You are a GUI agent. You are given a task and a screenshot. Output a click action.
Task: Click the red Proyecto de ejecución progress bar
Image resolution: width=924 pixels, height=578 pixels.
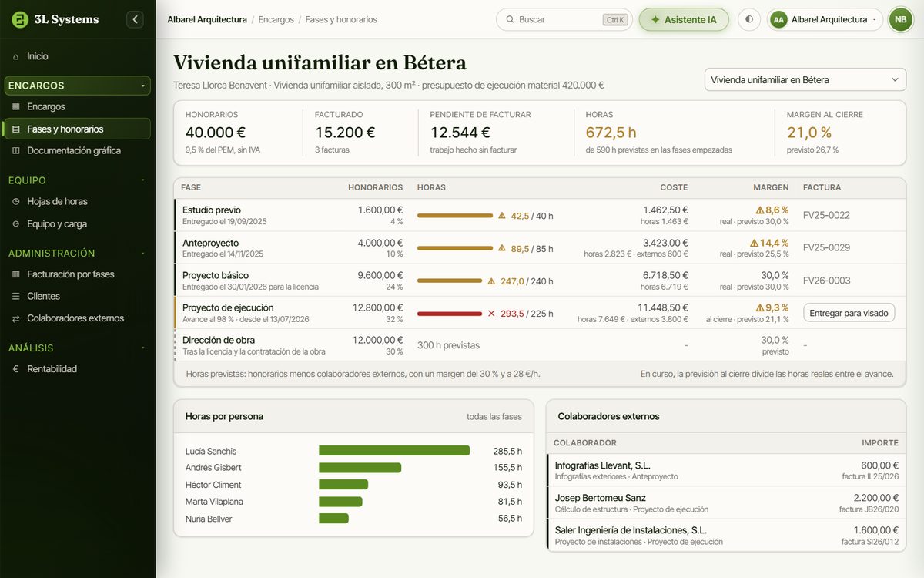(450, 313)
